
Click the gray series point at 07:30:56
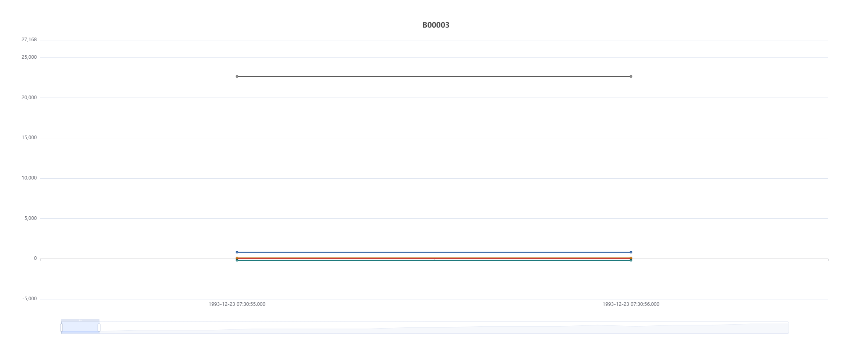coord(631,76)
